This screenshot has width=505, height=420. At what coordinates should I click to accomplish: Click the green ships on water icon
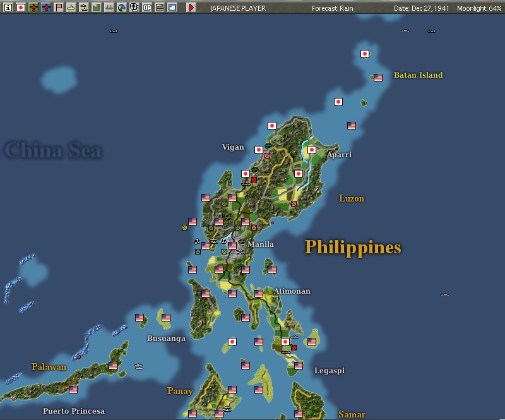coord(109,8)
